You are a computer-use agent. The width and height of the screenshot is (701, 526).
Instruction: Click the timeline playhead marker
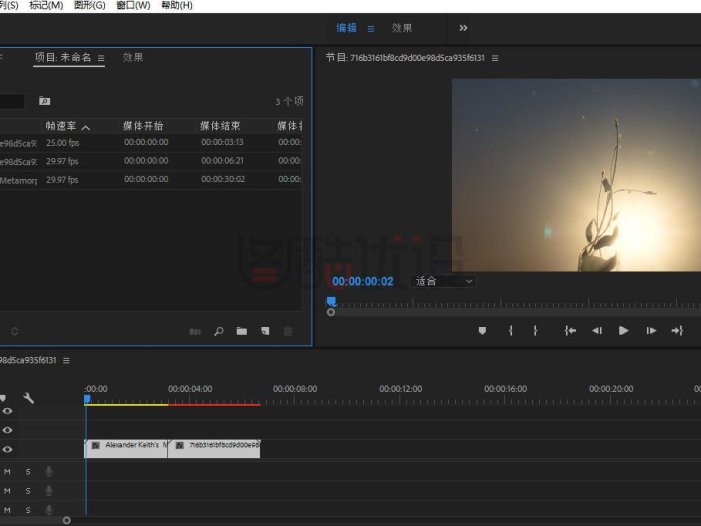(87, 399)
